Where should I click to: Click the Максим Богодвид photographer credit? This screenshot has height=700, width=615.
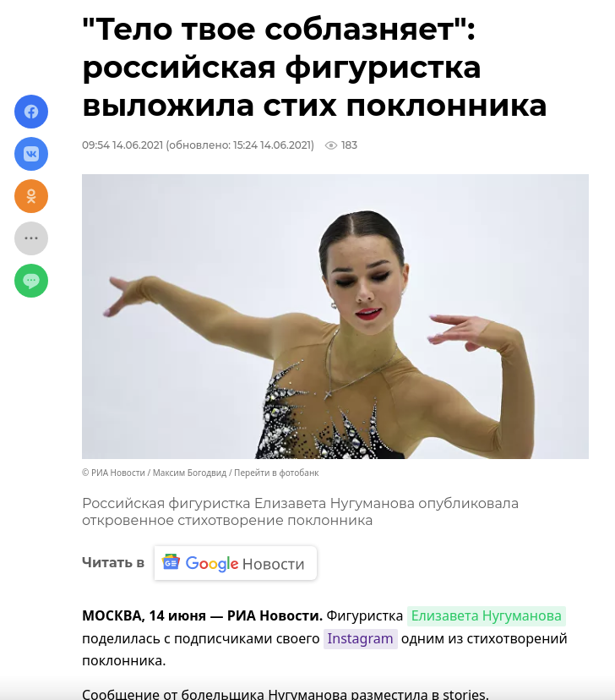tap(189, 473)
